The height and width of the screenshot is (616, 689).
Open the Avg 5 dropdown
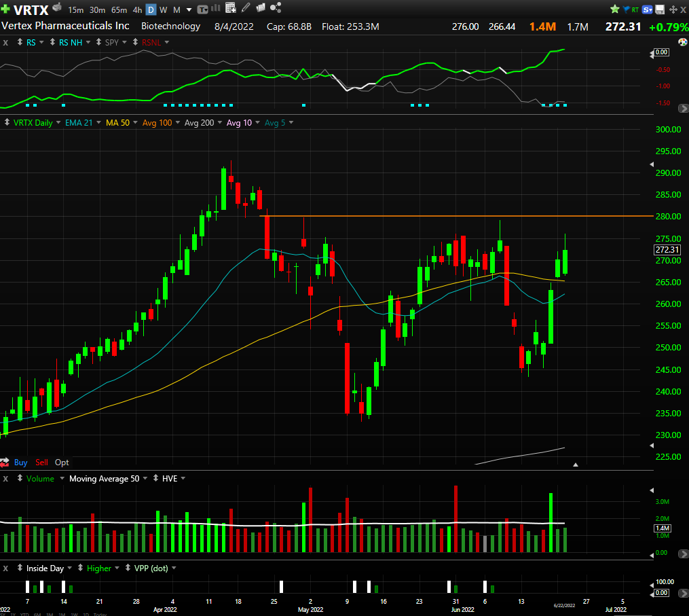tap(291, 122)
